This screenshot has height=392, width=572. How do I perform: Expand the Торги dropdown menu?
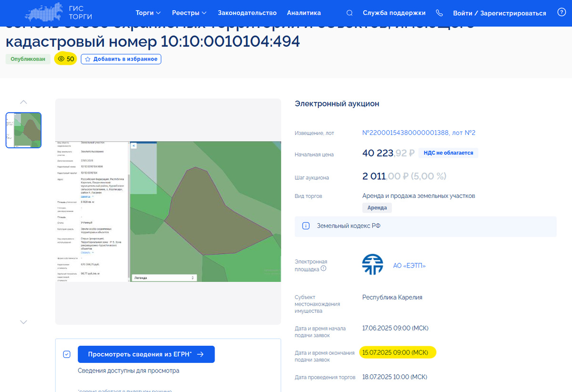point(148,13)
